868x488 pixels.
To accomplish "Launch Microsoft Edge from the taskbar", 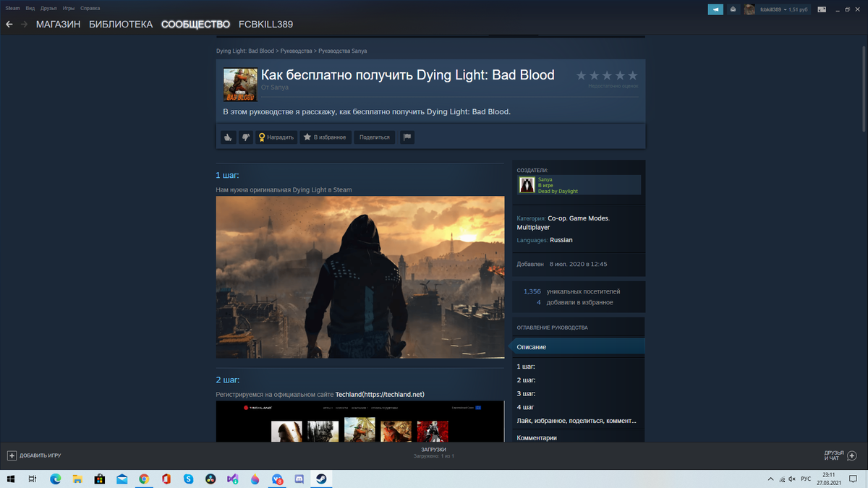I will (x=56, y=479).
